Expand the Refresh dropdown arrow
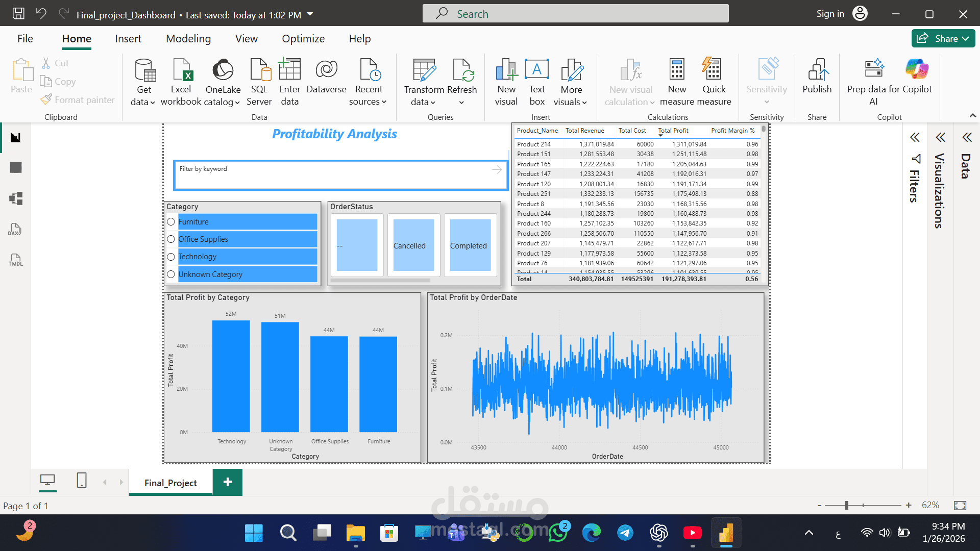This screenshot has width=980, height=551. (x=461, y=103)
